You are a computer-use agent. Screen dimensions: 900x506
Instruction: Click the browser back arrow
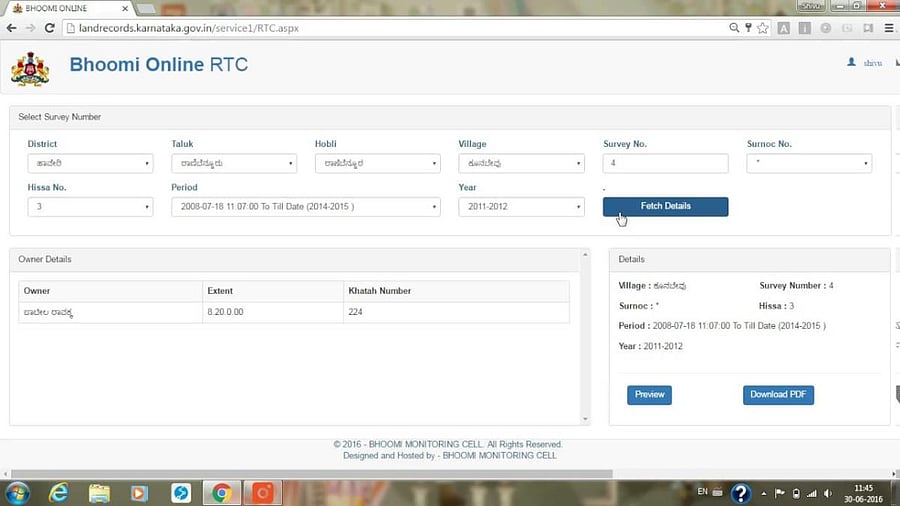[x=11, y=28]
